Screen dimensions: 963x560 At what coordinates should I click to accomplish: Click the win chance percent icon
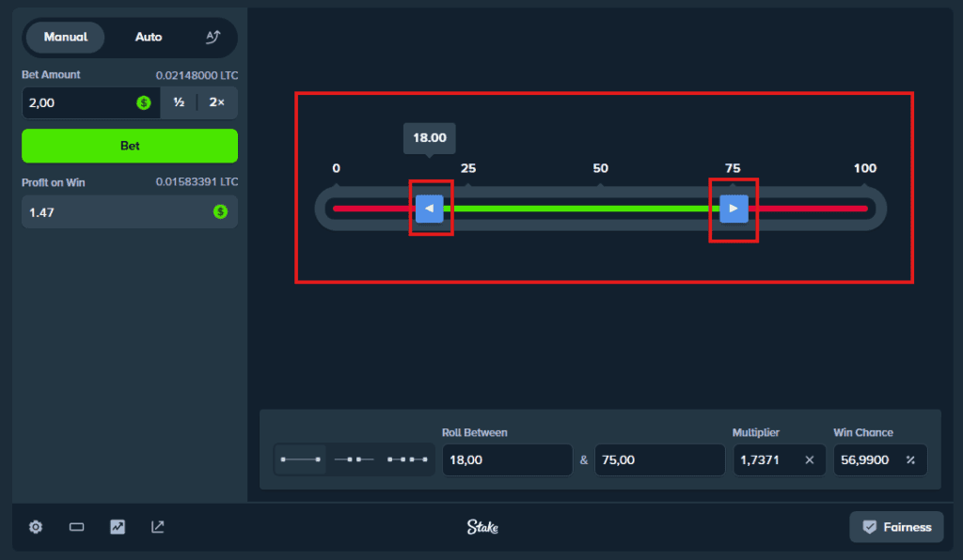tap(909, 460)
